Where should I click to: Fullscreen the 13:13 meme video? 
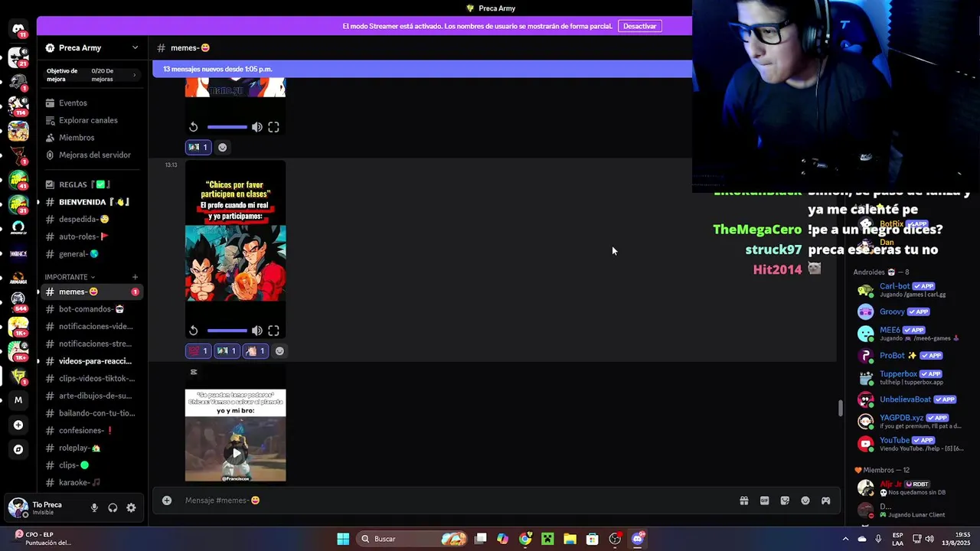pos(273,331)
